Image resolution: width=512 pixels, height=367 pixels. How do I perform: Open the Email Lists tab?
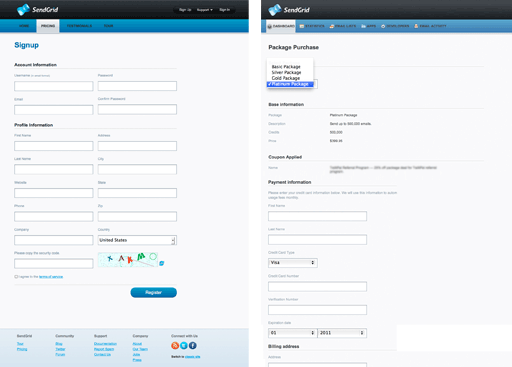click(343, 26)
